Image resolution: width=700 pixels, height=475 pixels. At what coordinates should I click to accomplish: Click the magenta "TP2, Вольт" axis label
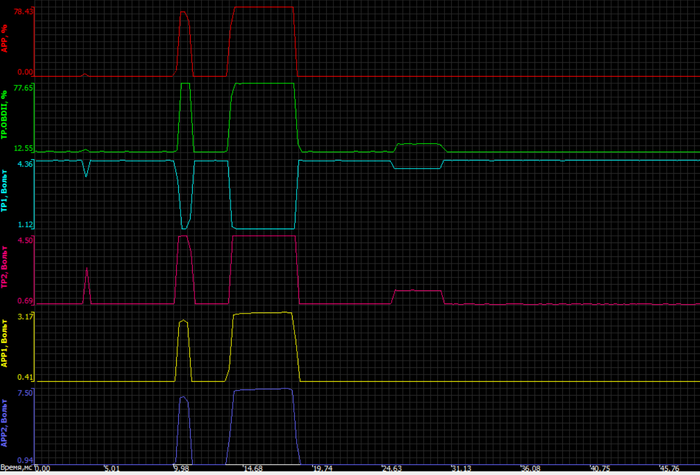[5, 267]
